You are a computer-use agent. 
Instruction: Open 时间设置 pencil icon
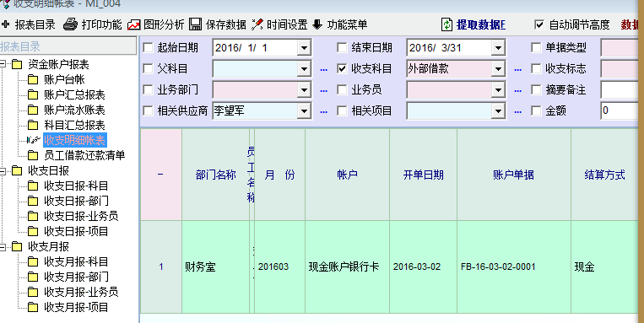257,24
